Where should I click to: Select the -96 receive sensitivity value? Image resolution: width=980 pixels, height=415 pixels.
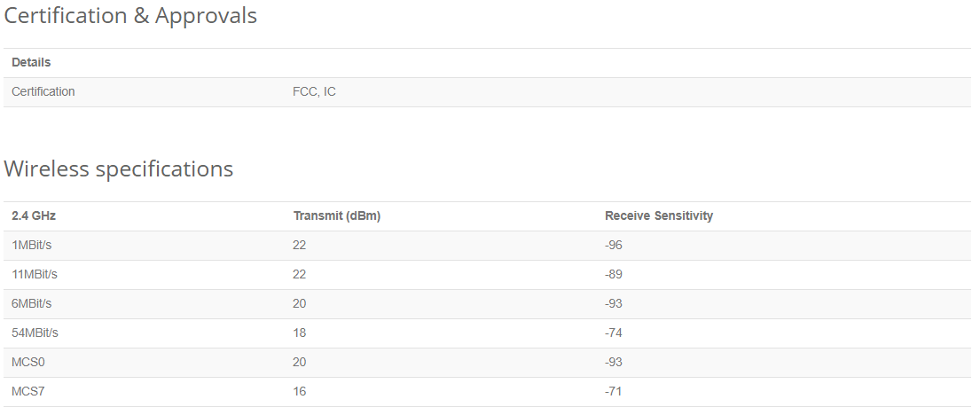(614, 245)
